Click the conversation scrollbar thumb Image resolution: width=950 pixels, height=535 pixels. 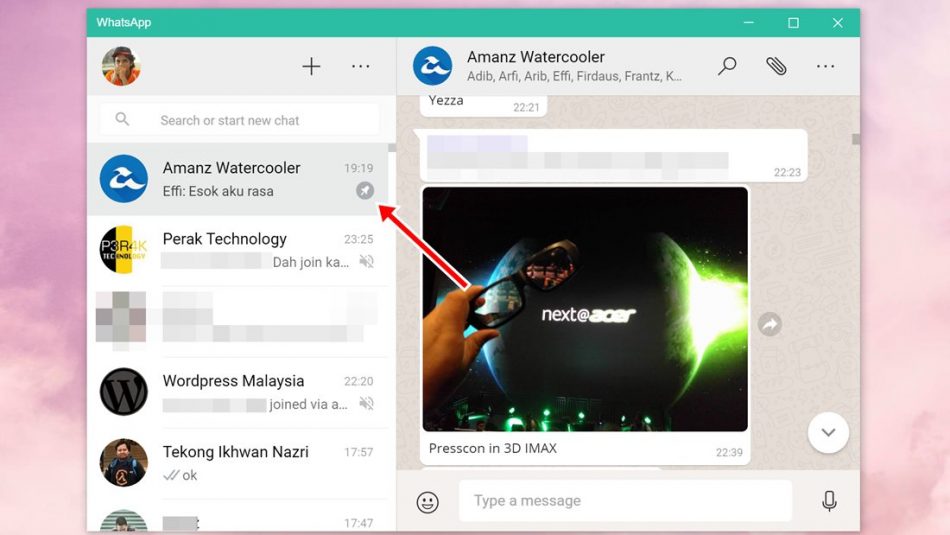[855, 139]
